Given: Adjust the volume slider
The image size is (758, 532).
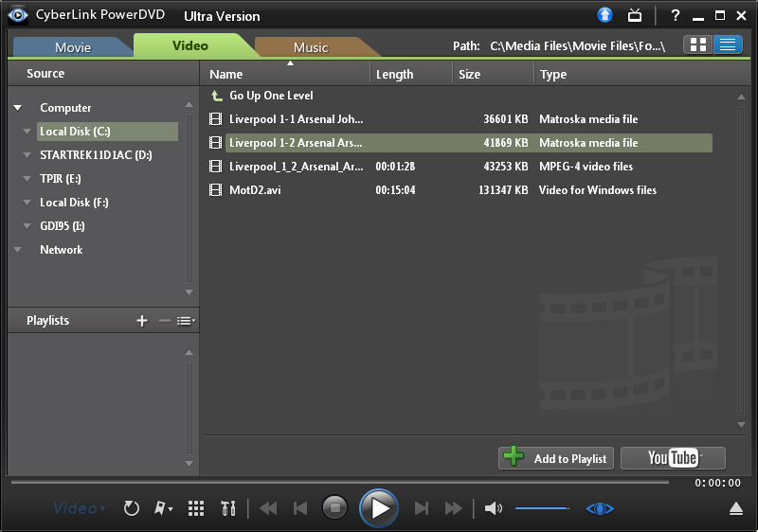Looking at the screenshot, I should pos(542,509).
